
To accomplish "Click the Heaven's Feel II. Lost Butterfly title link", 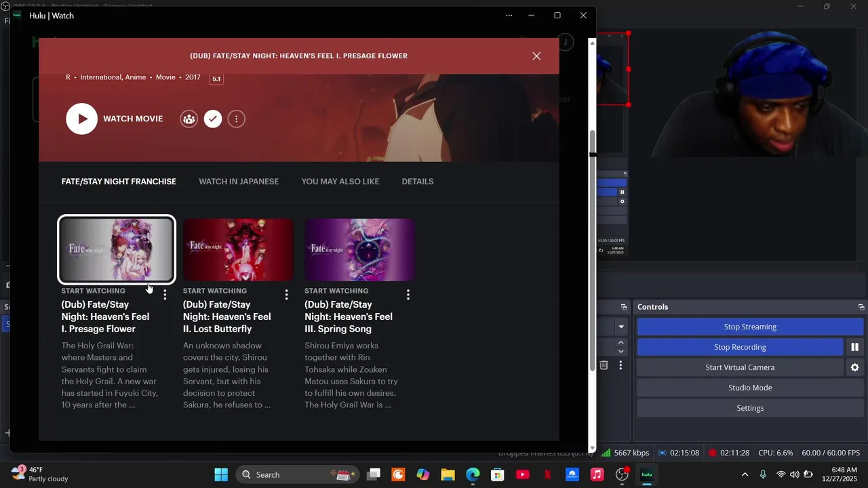I will 227,317.
